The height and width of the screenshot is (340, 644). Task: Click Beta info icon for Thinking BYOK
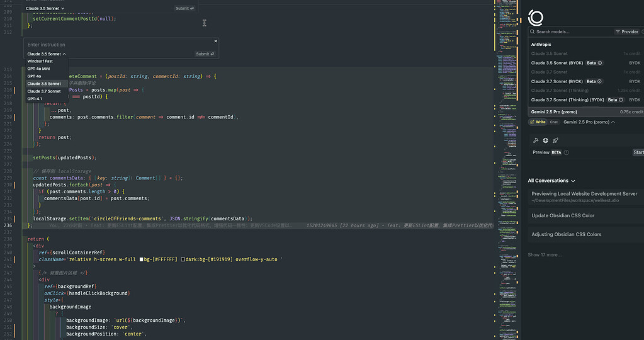(x=621, y=99)
